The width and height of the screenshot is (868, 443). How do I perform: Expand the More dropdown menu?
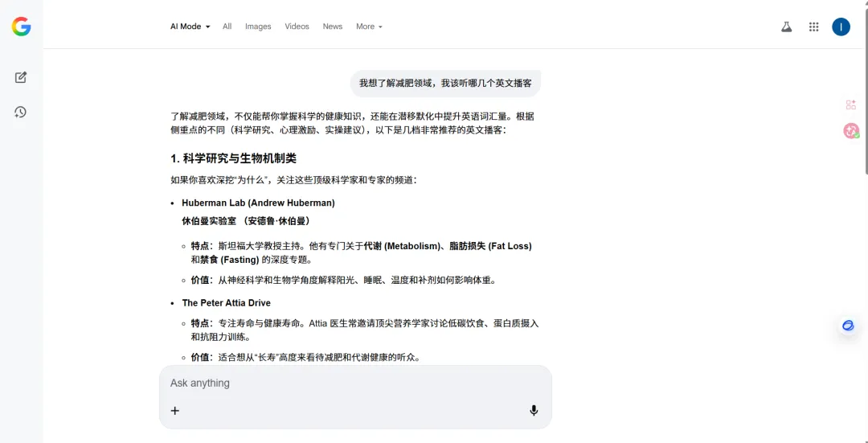point(369,27)
